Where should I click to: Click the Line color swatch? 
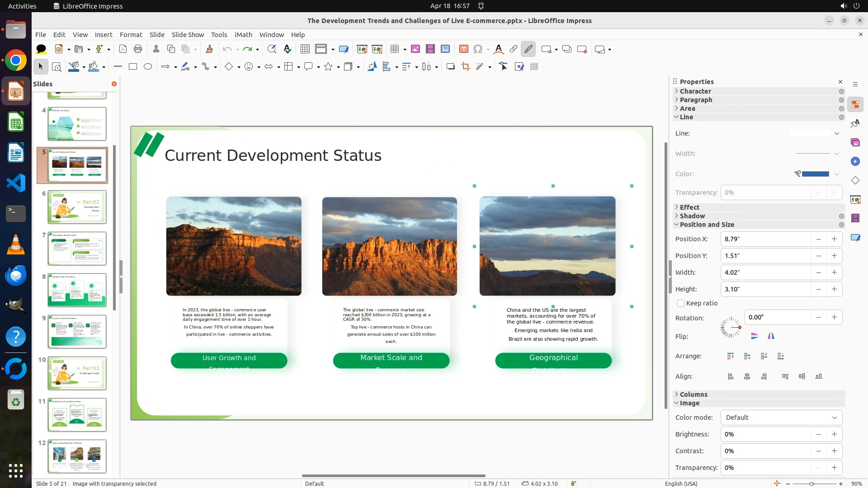tap(815, 174)
